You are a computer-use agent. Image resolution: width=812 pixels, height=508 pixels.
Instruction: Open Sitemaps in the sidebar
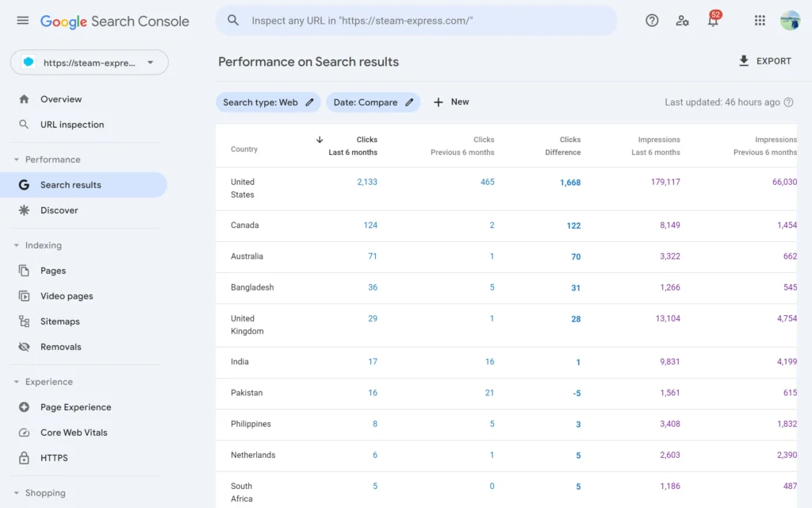[x=60, y=321]
